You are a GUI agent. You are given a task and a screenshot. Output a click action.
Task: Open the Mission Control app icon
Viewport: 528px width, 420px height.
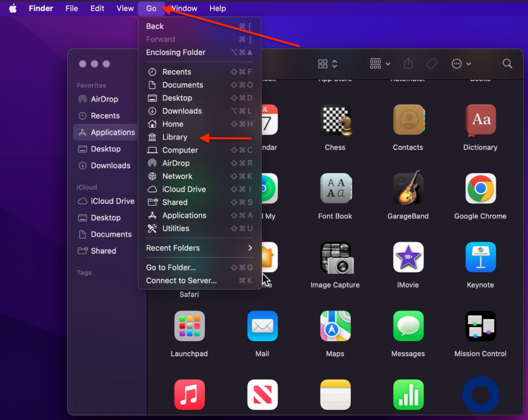(x=481, y=326)
